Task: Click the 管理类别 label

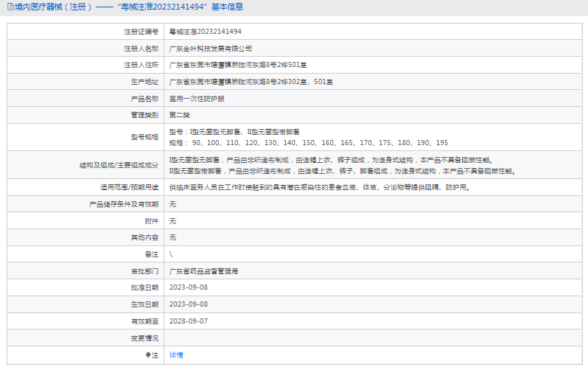Action: tap(144, 115)
